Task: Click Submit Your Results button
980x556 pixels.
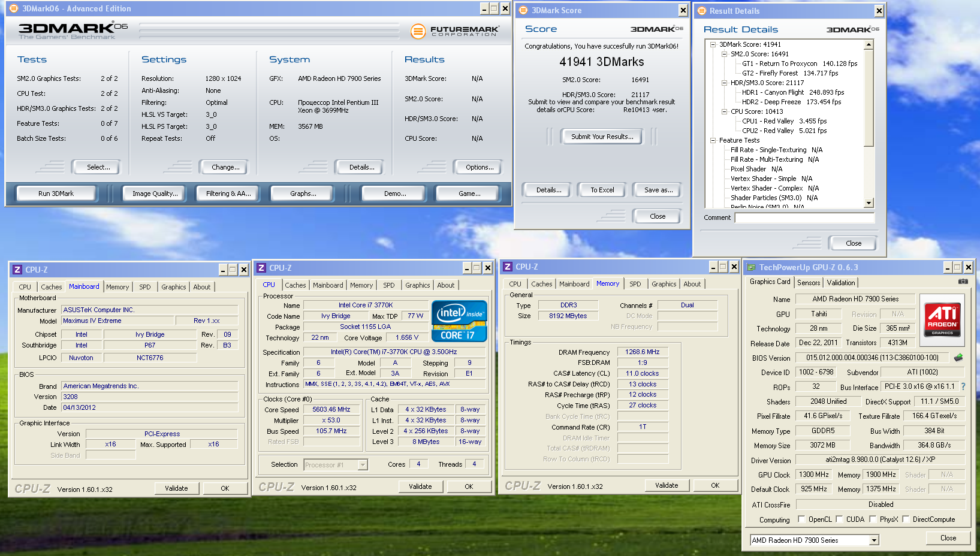Action: tap(602, 137)
